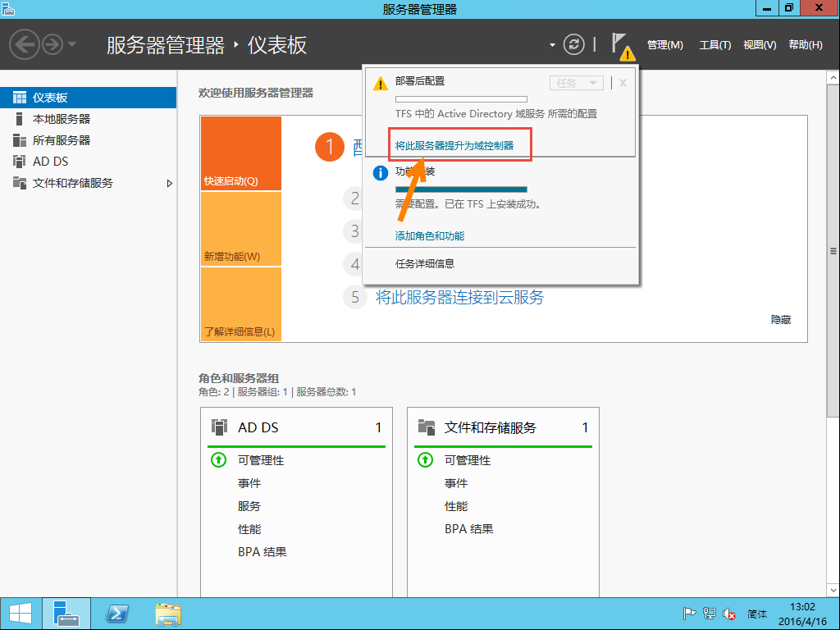Click 将此服务器提升为域控制器 link
The width and height of the screenshot is (840, 630).
454,146
